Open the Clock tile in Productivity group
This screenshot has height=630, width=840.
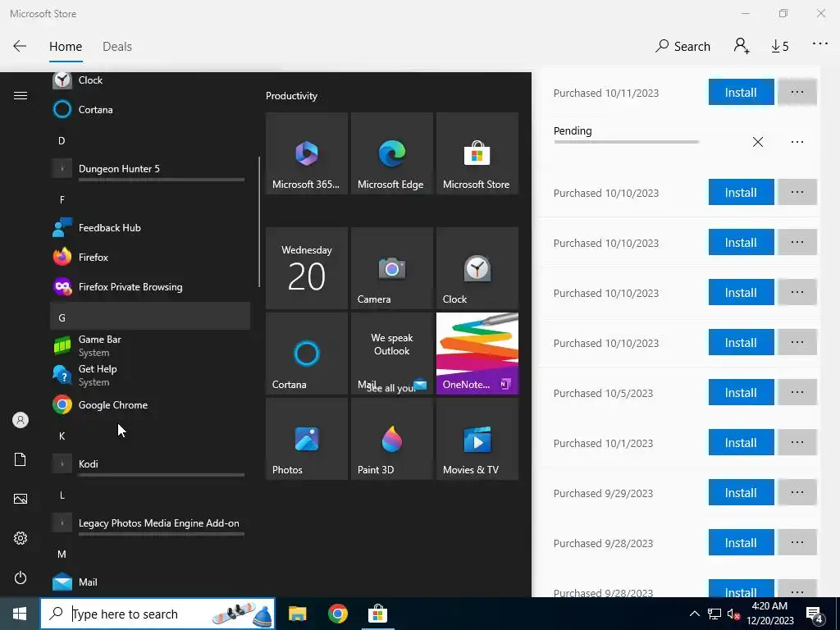[477, 268]
